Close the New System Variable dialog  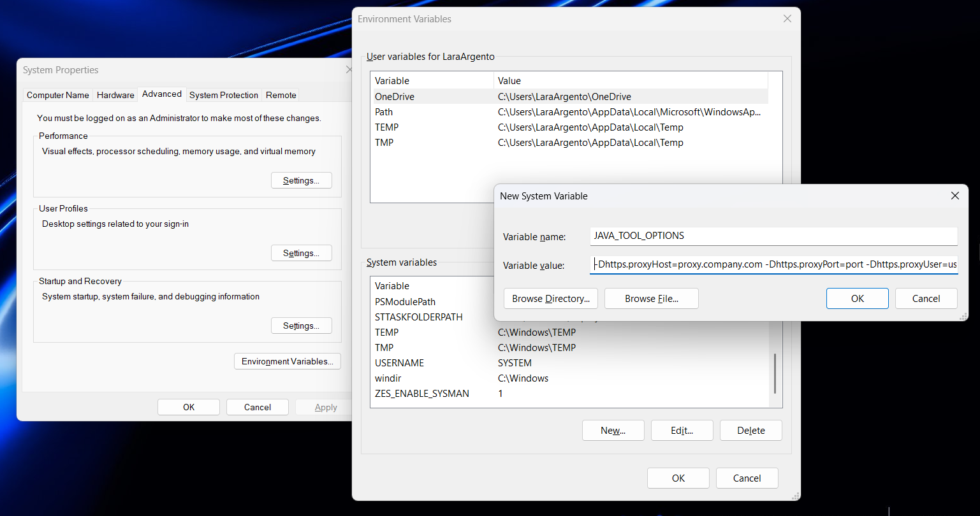(954, 196)
